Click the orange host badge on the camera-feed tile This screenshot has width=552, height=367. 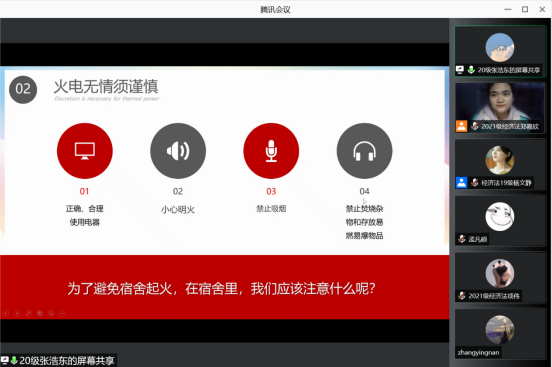pyautogui.click(x=462, y=126)
